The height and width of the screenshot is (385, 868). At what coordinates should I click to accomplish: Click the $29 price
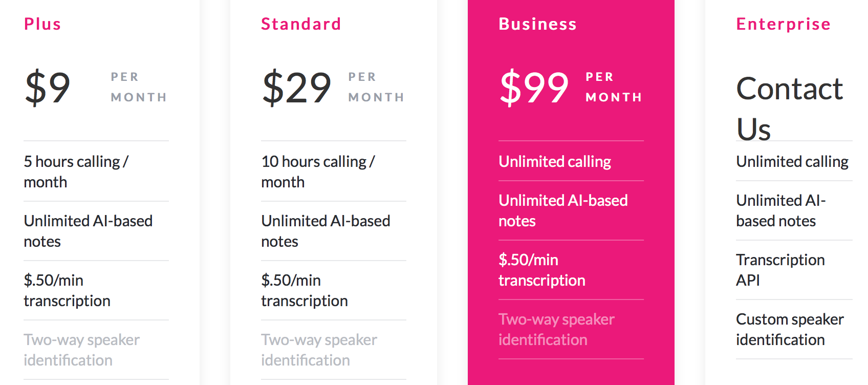coord(297,88)
